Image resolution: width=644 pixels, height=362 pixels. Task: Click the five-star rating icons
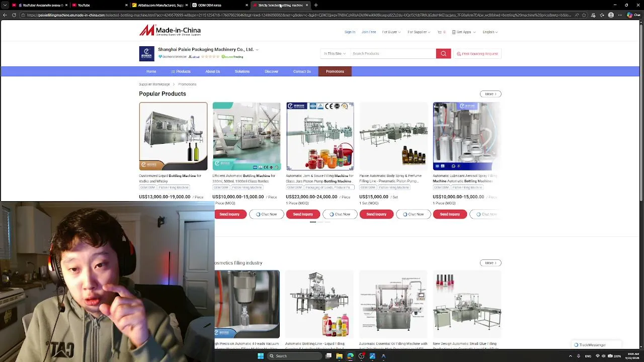point(210,57)
